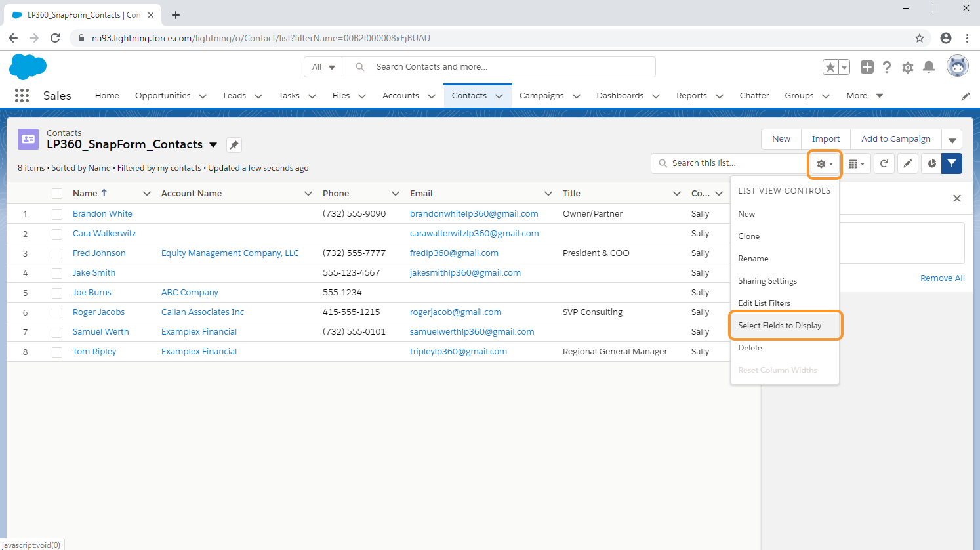
Task: Open the Favorites star icon
Action: [830, 67]
